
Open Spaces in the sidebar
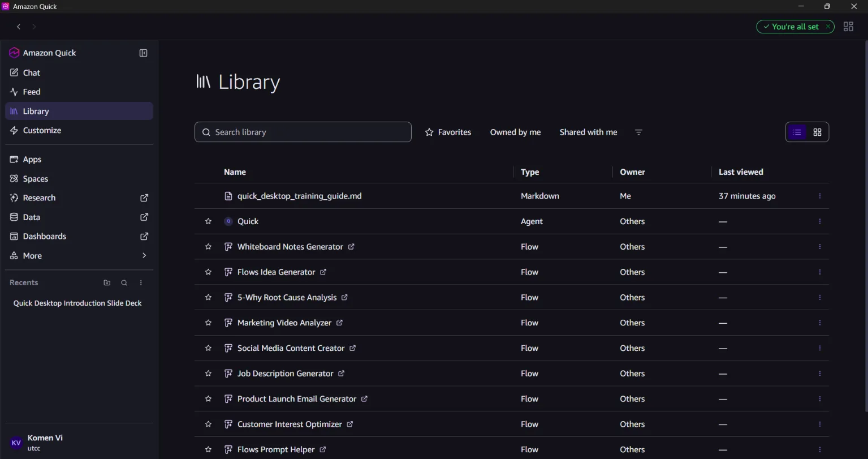[x=79, y=179]
